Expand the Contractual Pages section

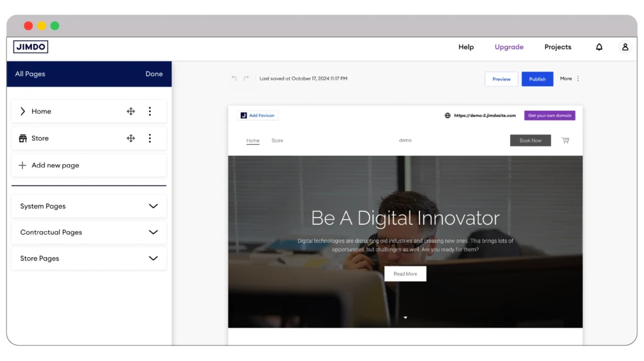tap(153, 232)
